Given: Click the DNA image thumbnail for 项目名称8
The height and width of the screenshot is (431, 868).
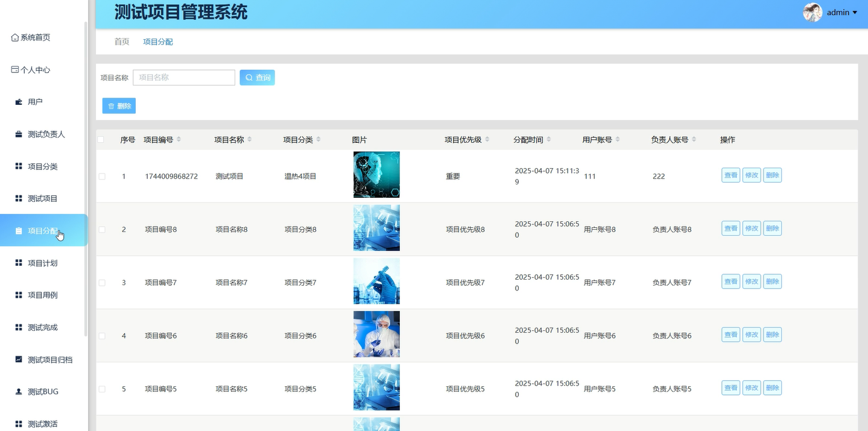Looking at the screenshot, I should [376, 228].
